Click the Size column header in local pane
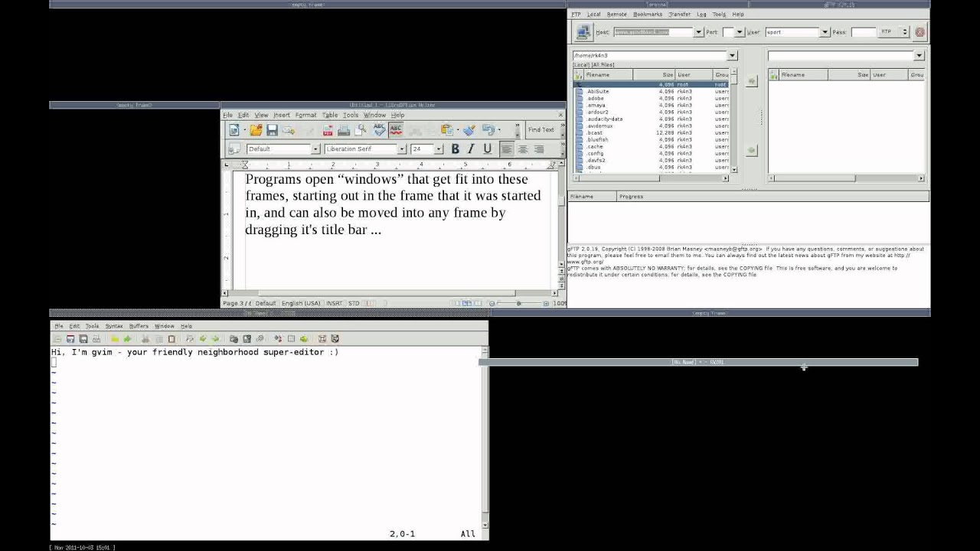Image resolution: width=980 pixels, height=551 pixels. click(x=654, y=75)
